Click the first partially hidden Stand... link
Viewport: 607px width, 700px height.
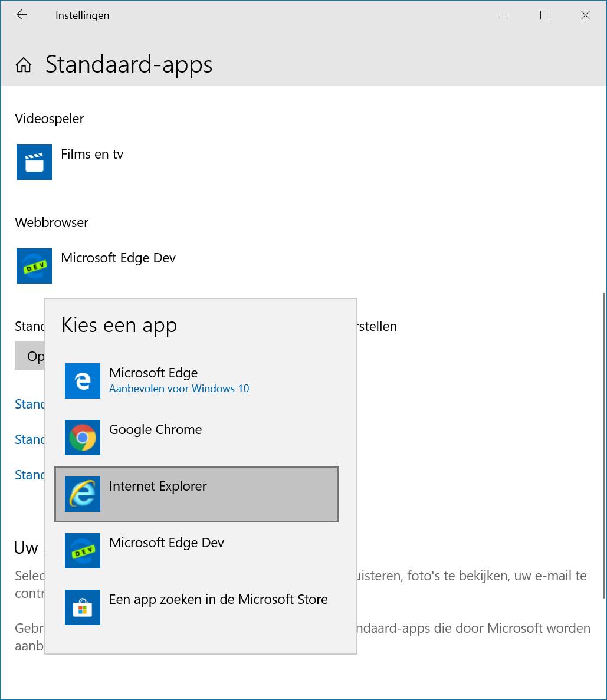[x=30, y=405]
